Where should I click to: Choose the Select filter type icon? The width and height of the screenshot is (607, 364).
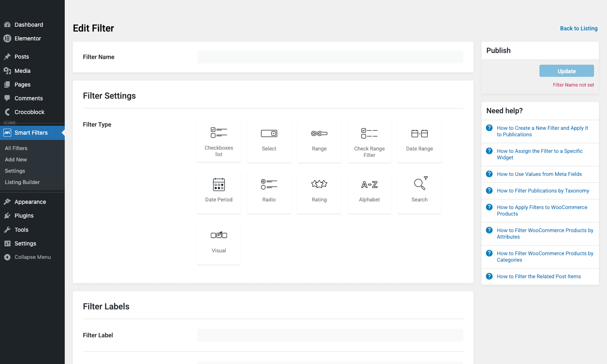pos(269,133)
